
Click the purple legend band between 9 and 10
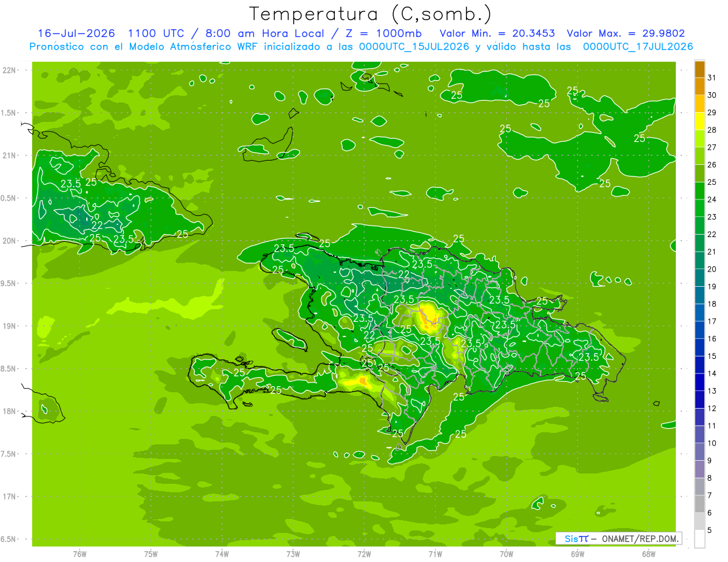coord(699,452)
